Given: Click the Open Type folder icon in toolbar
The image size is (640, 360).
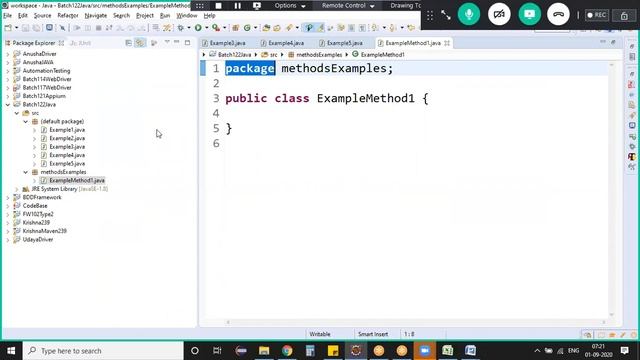Looking at the screenshot, I should [266, 28].
